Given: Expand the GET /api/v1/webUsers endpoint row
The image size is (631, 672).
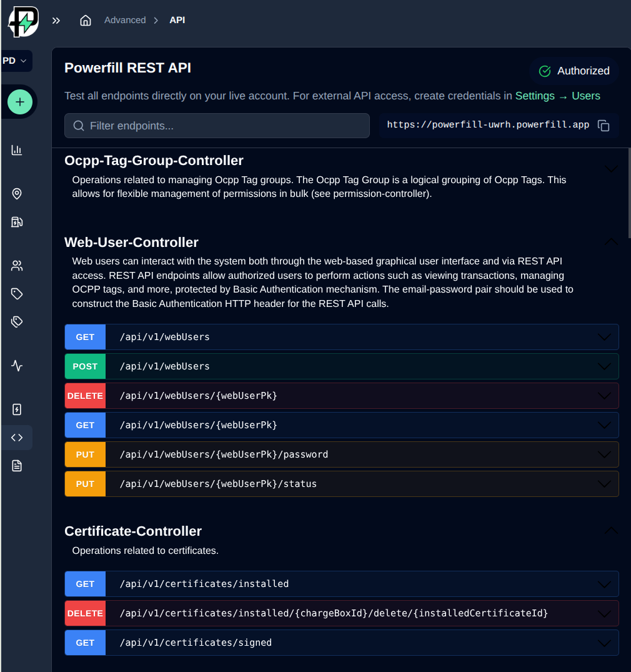Looking at the screenshot, I should 604,337.
